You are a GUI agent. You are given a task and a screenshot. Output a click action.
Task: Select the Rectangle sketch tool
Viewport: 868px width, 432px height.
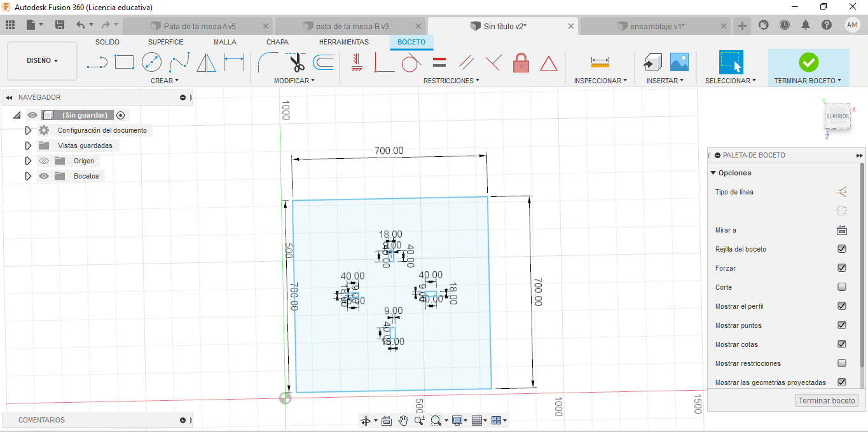point(124,62)
